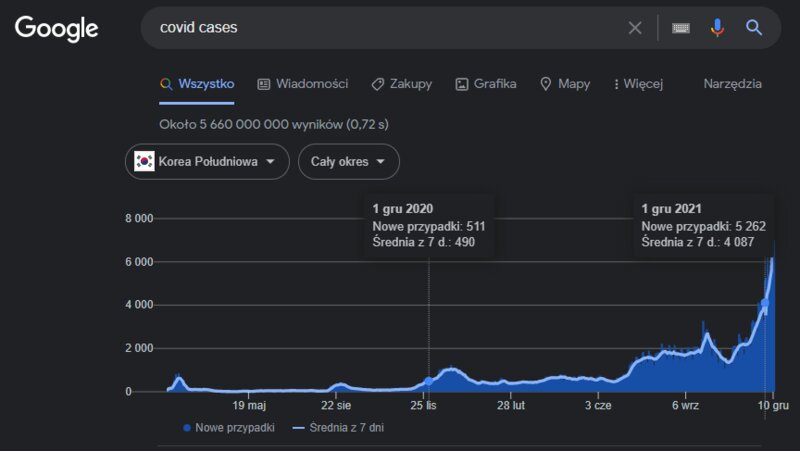Switch to the Wszystko tab
This screenshot has height=451, width=800.
point(196,84)
